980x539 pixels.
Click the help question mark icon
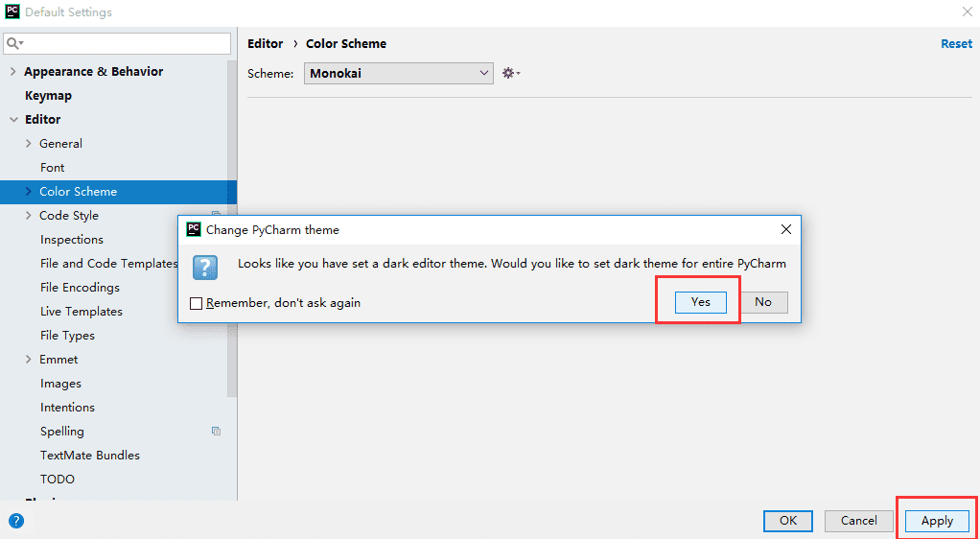(16, 520)
